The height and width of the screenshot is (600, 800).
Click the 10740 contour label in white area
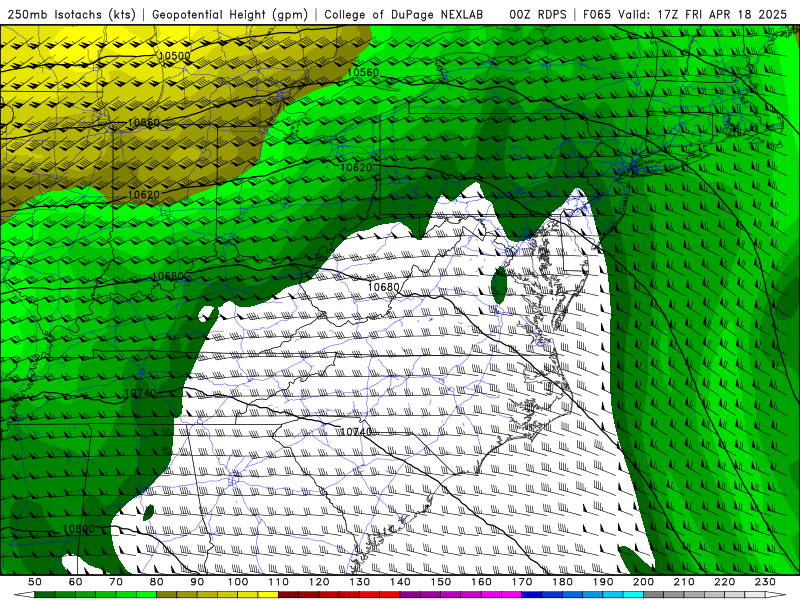[356, 432]
